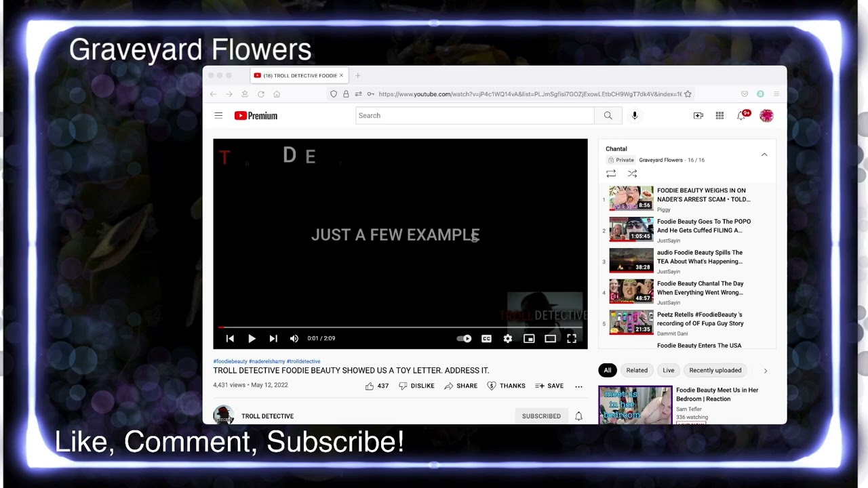Go forward with the browser forward arrow
The image size is (868, 488).
[229, 94]
